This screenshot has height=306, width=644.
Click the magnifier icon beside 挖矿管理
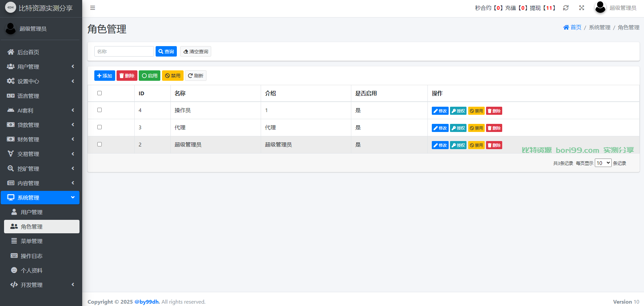click(11, 168)
